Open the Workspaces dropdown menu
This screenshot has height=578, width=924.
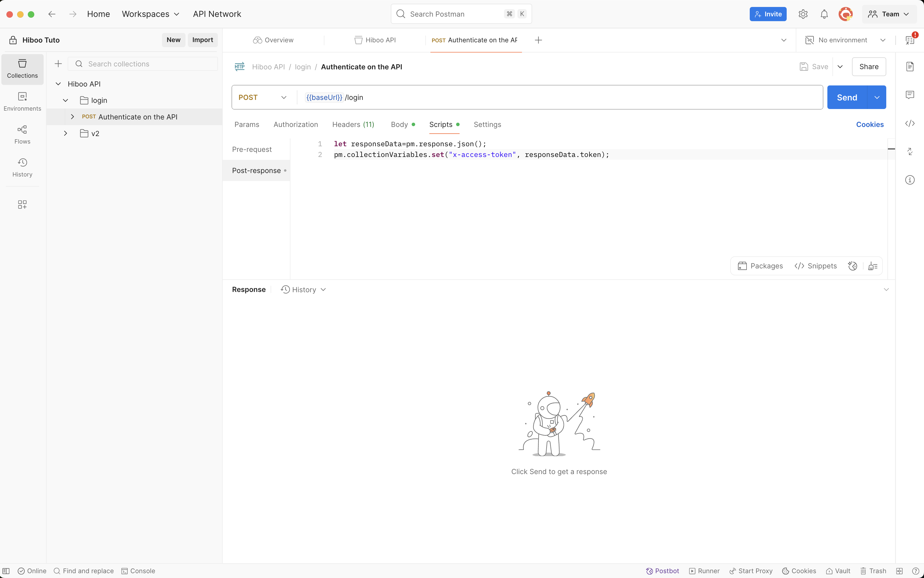coord(150,14)
